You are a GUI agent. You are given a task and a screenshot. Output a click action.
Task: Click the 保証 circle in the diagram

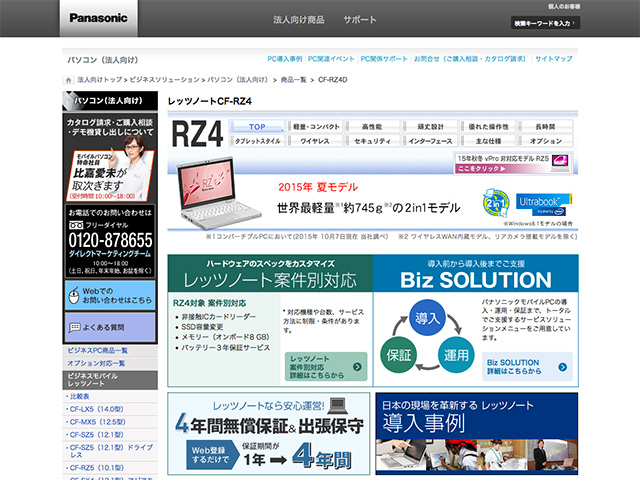[x=399, y=355]
